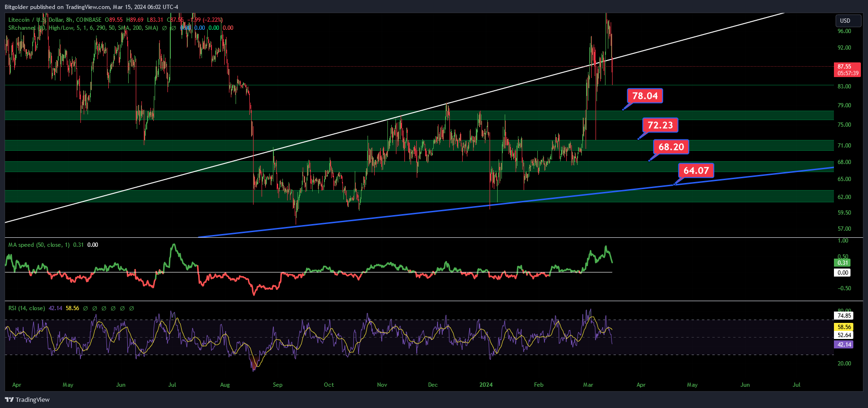Click the Sep label on the time axis
This screenshot has height=408, width=868.
pos(278,385)
